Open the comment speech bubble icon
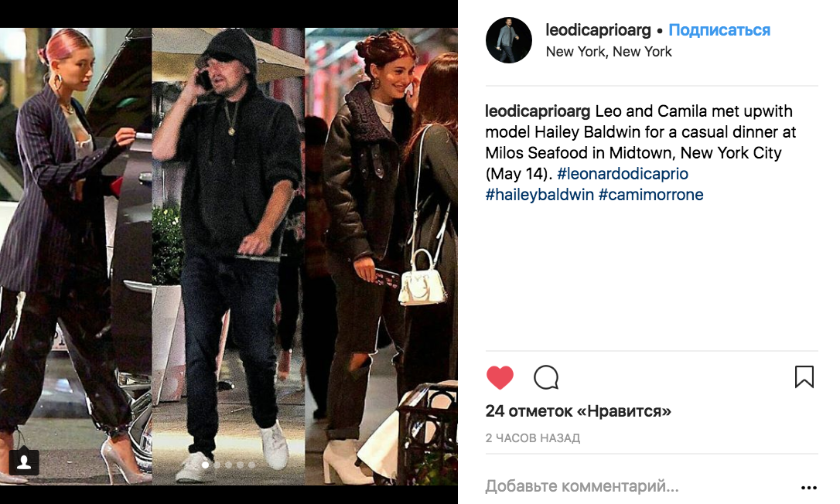 [546, 377]
